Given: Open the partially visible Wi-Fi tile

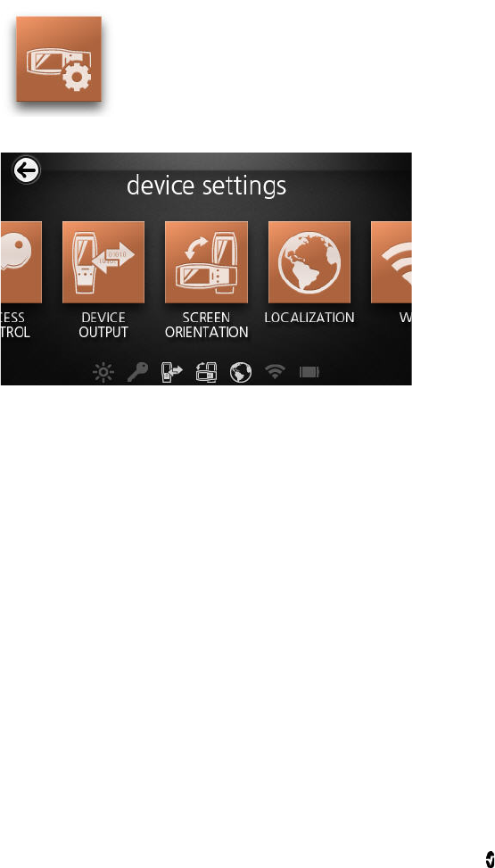Looking at the screenshot, I should [x=392, y=262].
